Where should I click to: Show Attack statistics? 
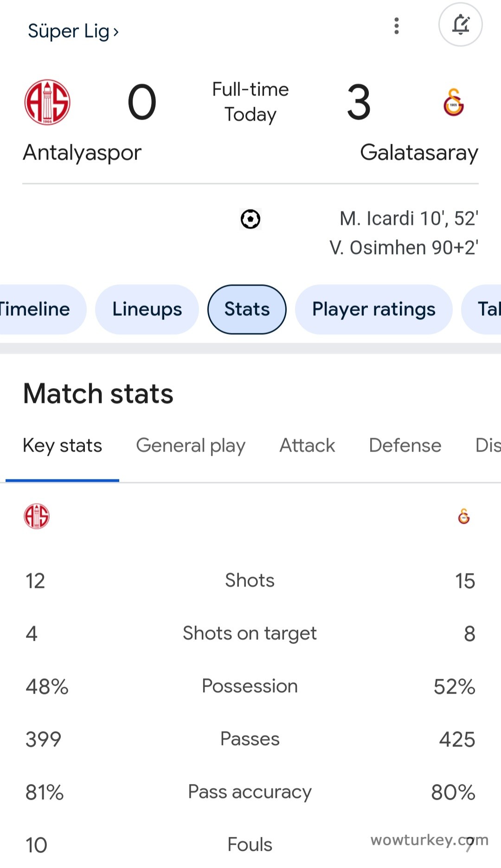(x=307, y=446)
